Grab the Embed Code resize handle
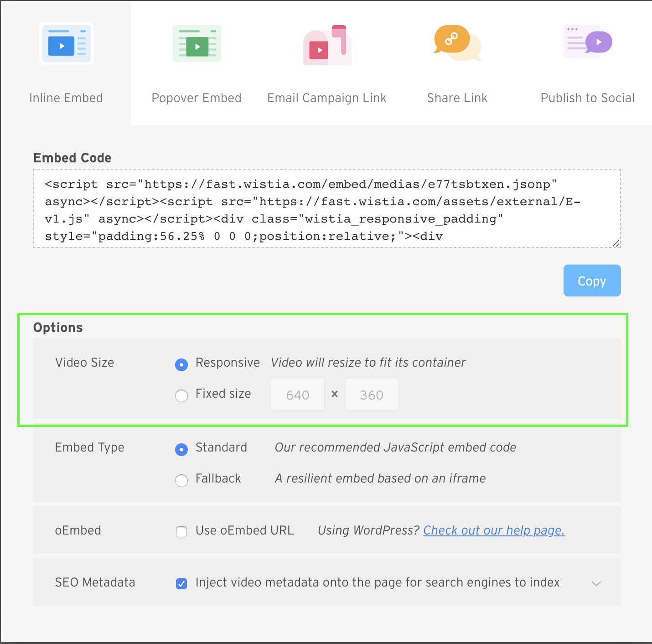 616,243
